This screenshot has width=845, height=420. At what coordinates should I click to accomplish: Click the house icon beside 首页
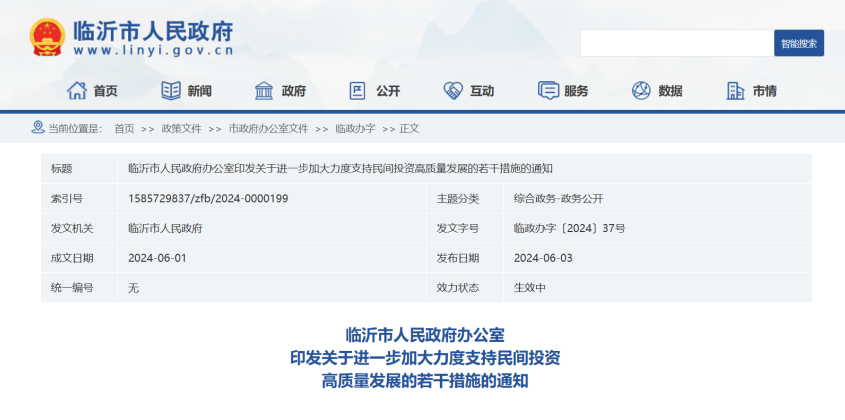point(77,91)
